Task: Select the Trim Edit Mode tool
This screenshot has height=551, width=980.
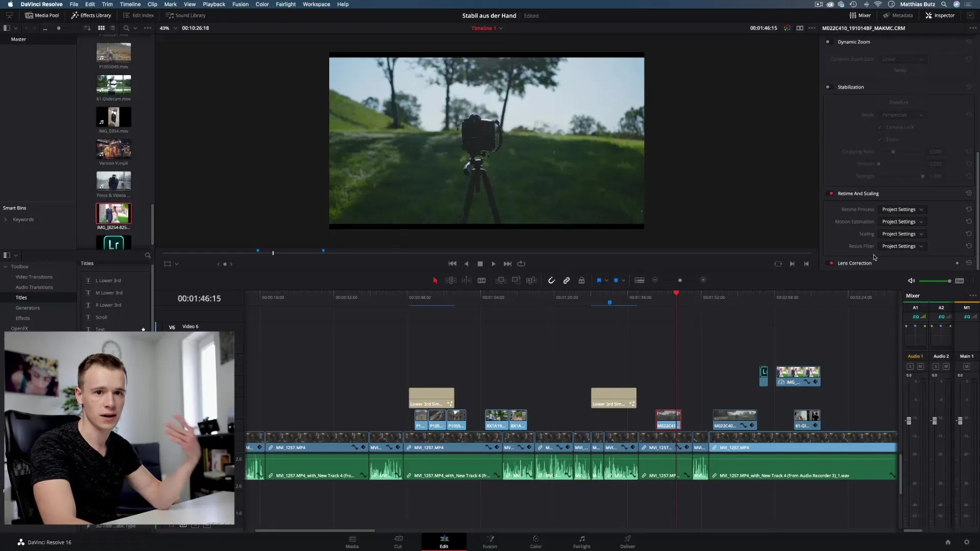Action: coord(451,280)
